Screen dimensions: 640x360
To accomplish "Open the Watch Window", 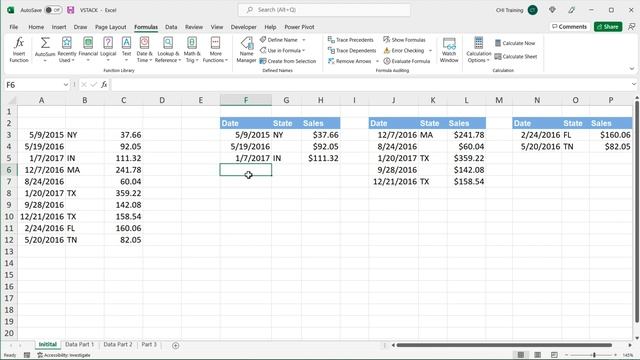I will [x=449, y=50].
